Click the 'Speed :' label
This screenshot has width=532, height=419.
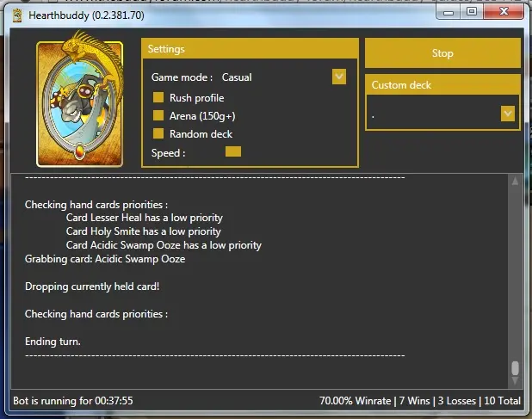pyautogui.click(x=168, y=153)
